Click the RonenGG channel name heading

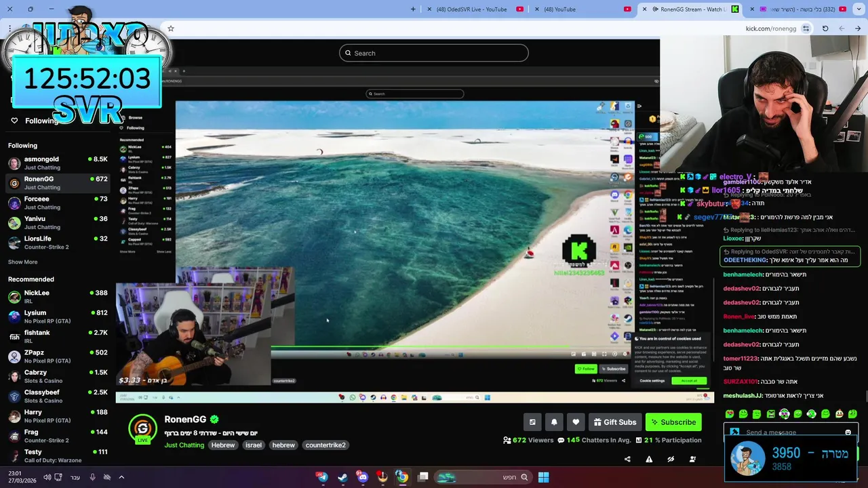(185, 420)
